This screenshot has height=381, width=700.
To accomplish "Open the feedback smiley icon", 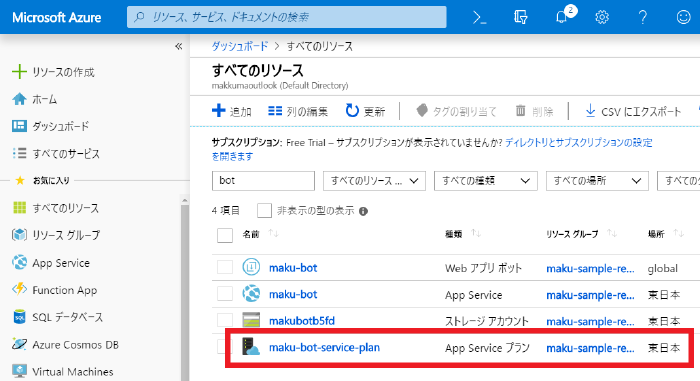I will point(683,17).
